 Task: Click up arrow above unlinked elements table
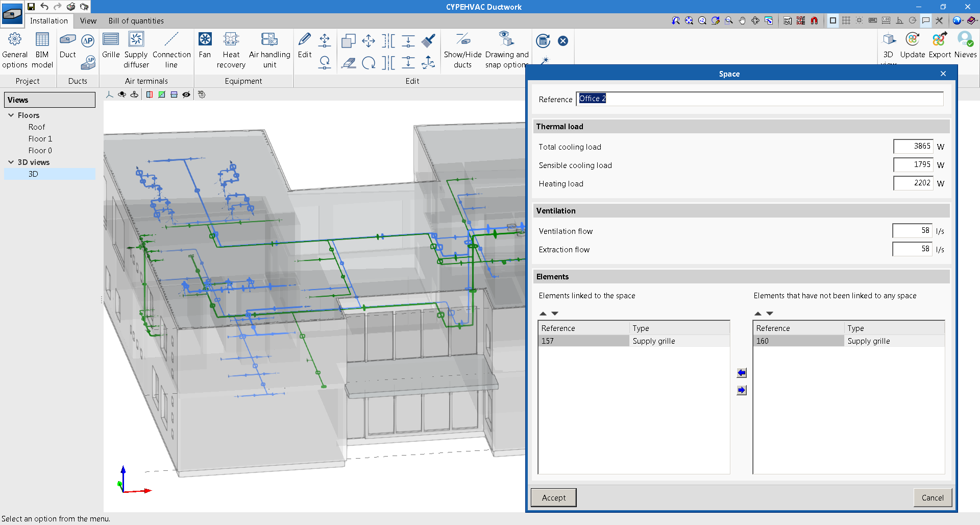click(758, 314)
